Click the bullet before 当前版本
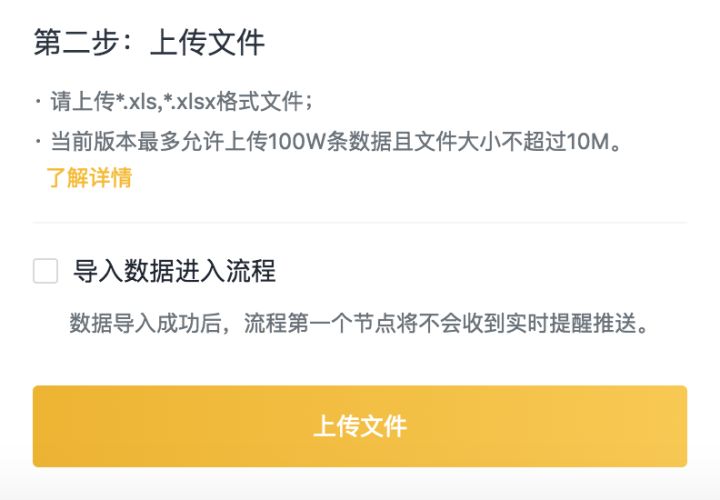720x500 pixels. pos(38,142)
